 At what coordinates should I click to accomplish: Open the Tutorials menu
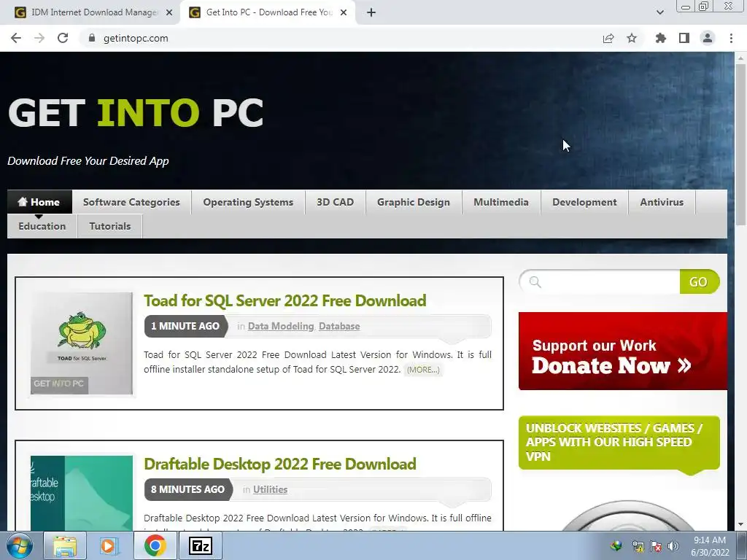coord(110,226)
